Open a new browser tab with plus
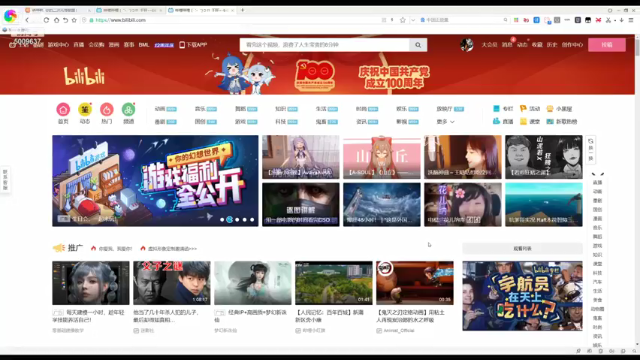Screen dimensions: 640x360 tap(242, 10)
